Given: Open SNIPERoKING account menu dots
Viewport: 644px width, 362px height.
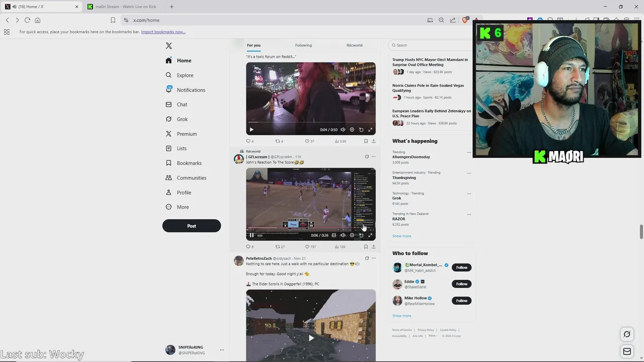Looking at the screenshot, I should [222, 350].
